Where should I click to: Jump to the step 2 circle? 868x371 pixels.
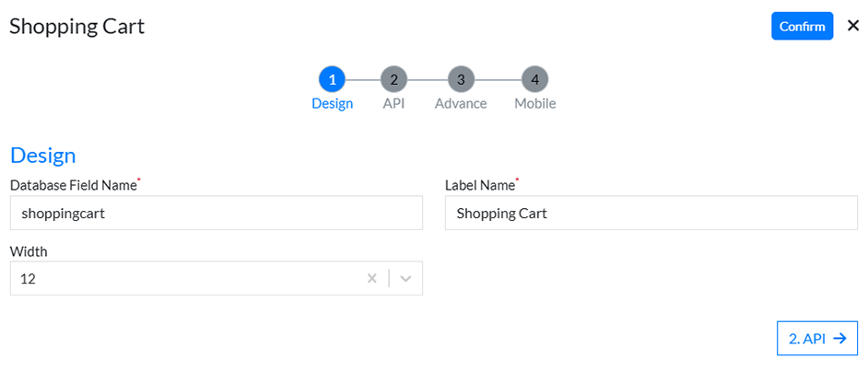393,79
